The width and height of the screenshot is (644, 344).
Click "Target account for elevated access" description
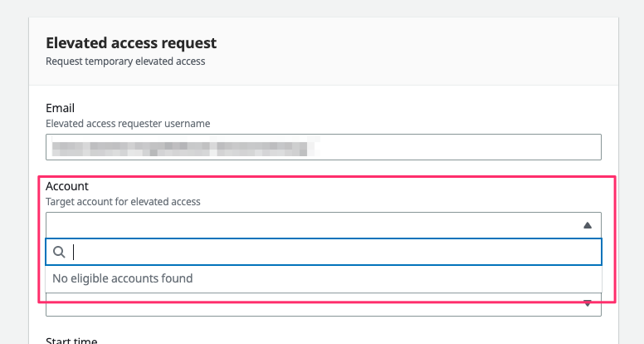pos(123,201)
